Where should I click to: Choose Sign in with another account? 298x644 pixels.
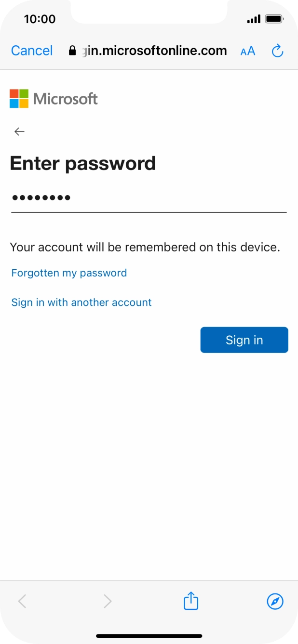(81, 302)
